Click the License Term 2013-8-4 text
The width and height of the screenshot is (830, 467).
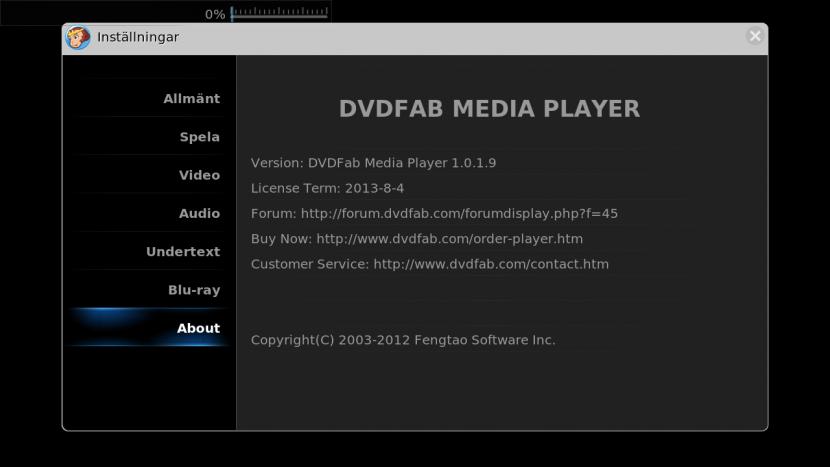[x=327, y=188]
